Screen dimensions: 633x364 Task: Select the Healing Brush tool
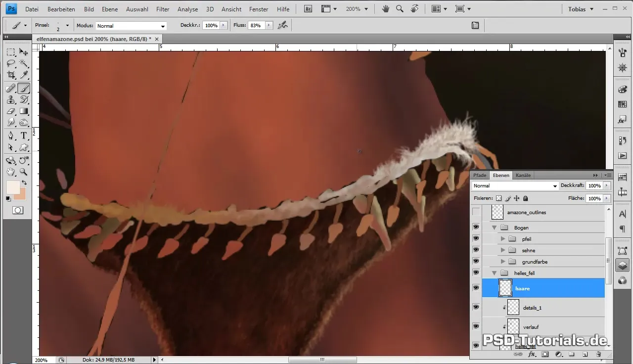pos(11,89)
